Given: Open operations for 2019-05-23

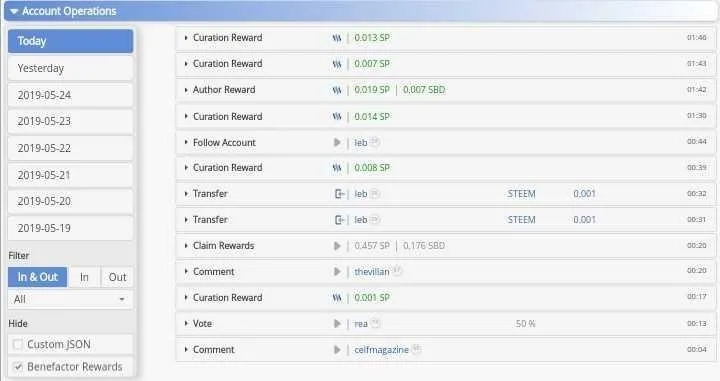Looking at the screenshot, I should pyautogui.click(x=70, y=121).
